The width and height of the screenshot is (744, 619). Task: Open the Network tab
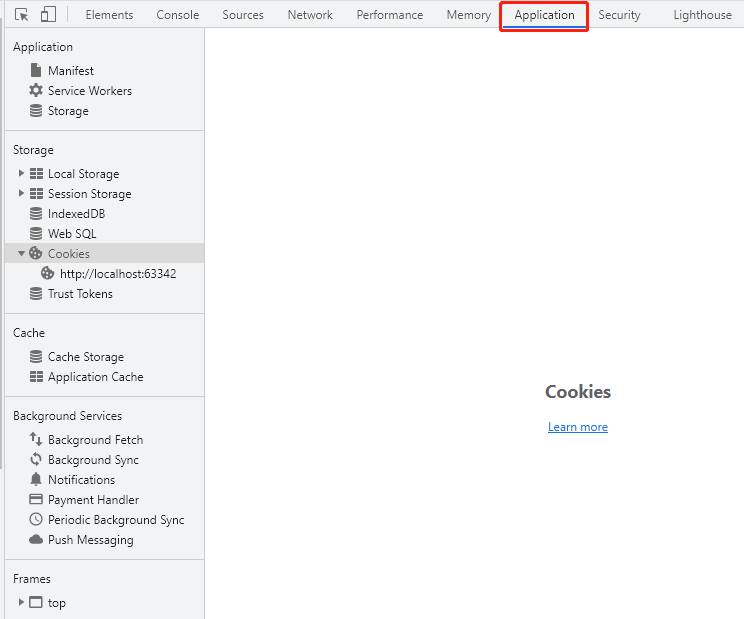click(310, 15)
